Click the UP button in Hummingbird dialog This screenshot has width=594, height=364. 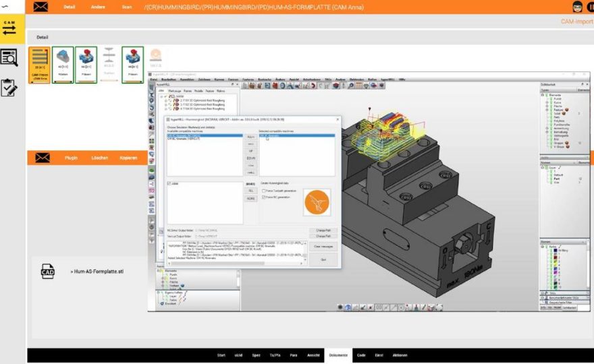point(251,151)
